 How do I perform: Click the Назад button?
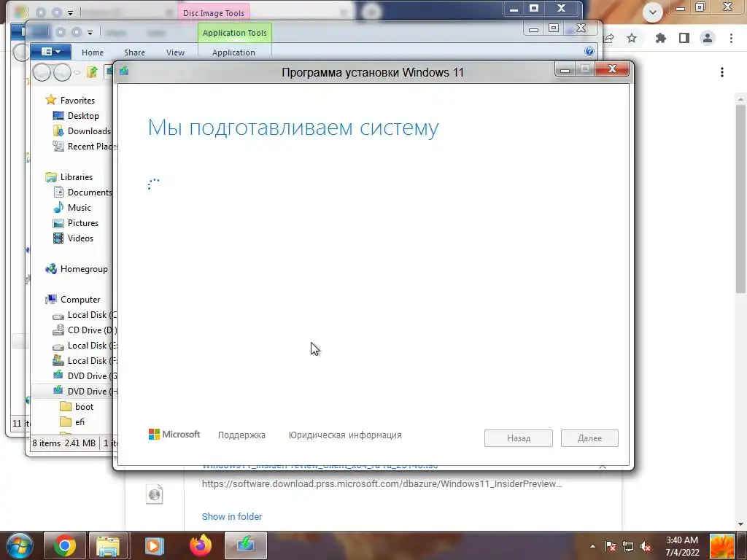(519, 438)
